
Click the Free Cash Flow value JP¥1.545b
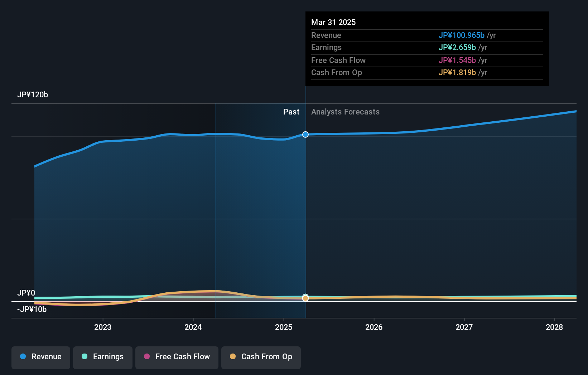pos(457,60)
